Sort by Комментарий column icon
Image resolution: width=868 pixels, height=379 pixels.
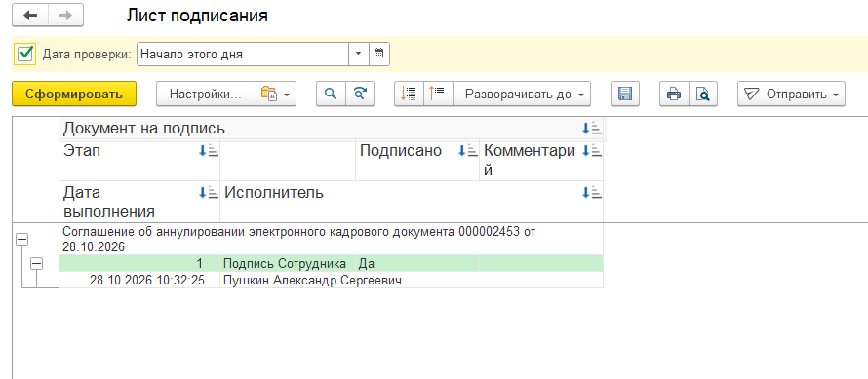(x=591, y=150)
